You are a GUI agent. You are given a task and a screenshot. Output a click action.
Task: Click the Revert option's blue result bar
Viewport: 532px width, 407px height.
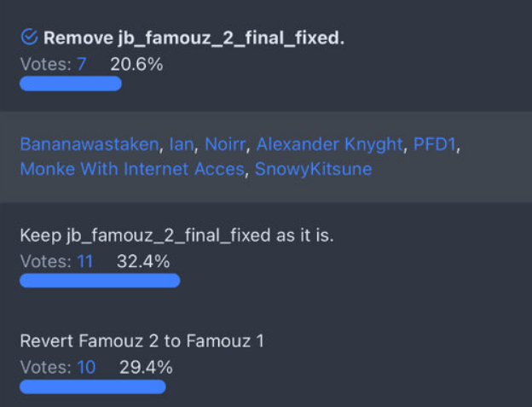click(x=92, y=387)
